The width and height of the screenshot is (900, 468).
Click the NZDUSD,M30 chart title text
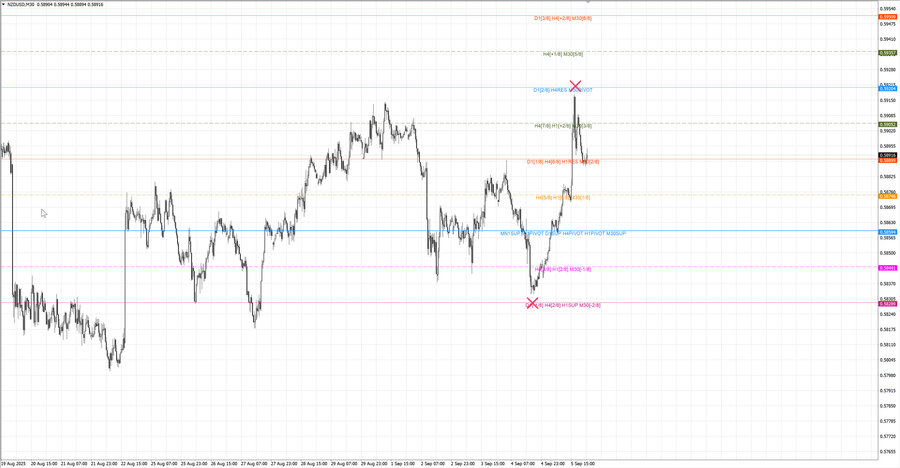[20, 4]
